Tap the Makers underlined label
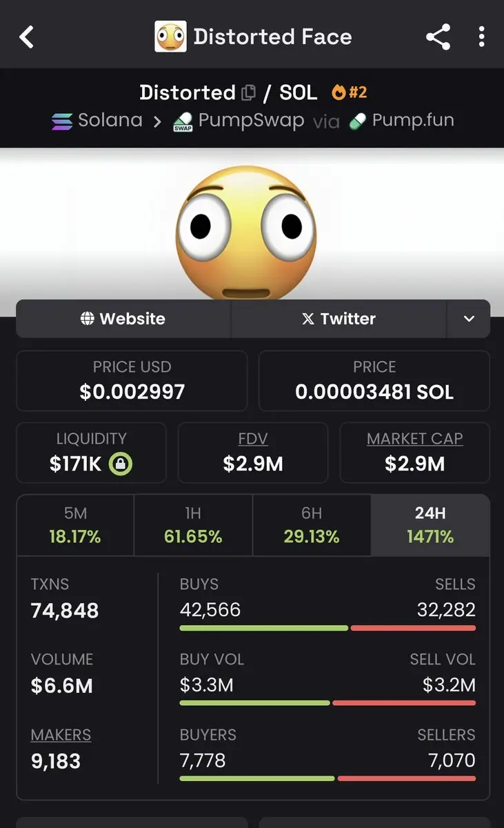504x828 pixels. coord(61,735)
